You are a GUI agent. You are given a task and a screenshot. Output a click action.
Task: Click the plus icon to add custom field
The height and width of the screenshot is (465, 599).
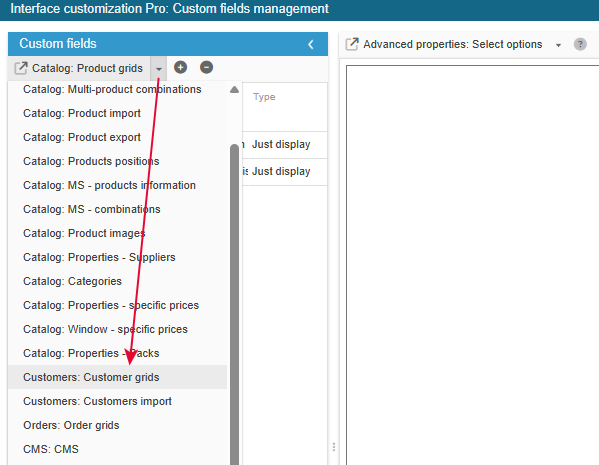180,68
